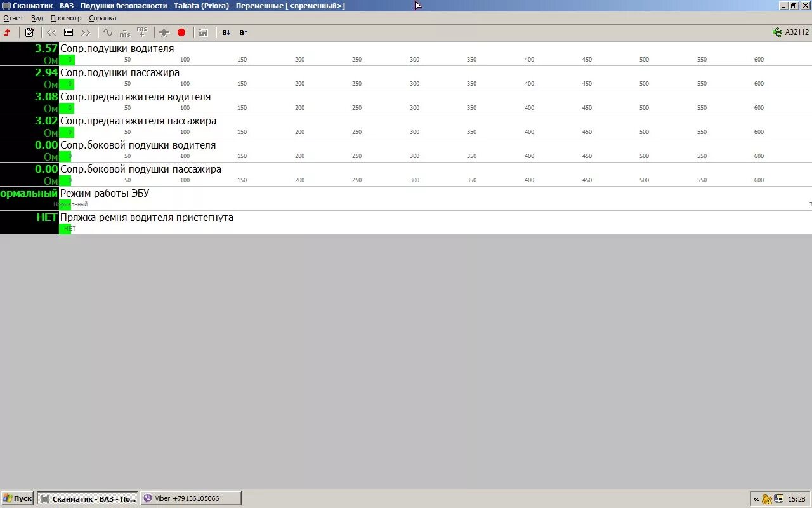Increase the ms interval icon
The height and width of the screenshot is (508, 812).
(x=142, y=32)
